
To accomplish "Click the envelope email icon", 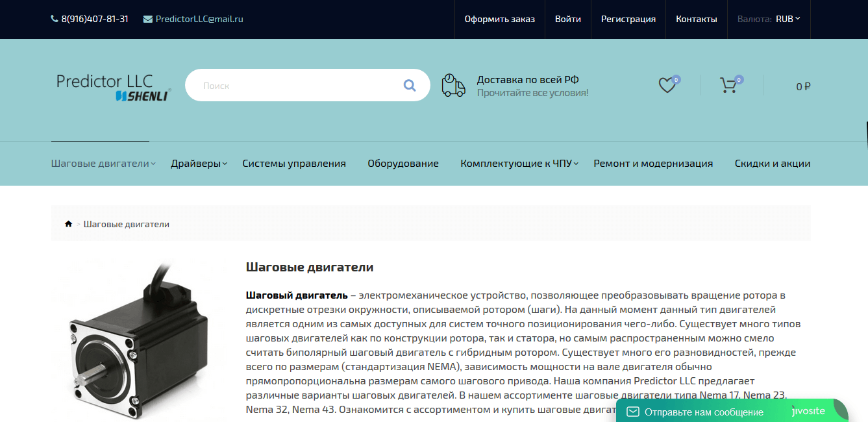I will pos(147,19).
